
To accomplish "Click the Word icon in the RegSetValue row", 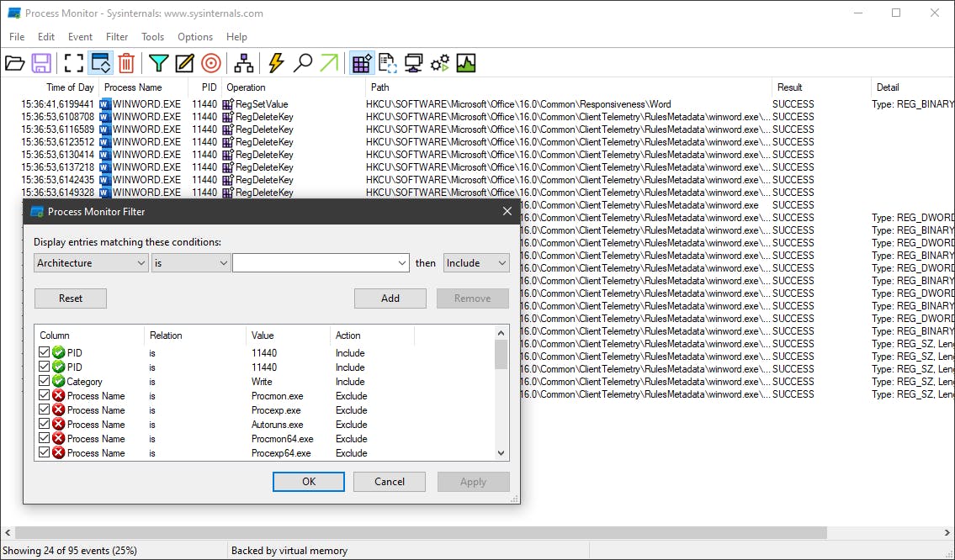I will (x=105, y=104).
